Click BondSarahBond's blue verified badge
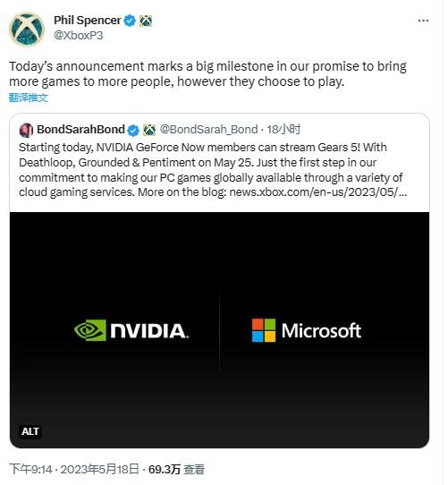This screenshot has width=448, height=485. (133, 131)
